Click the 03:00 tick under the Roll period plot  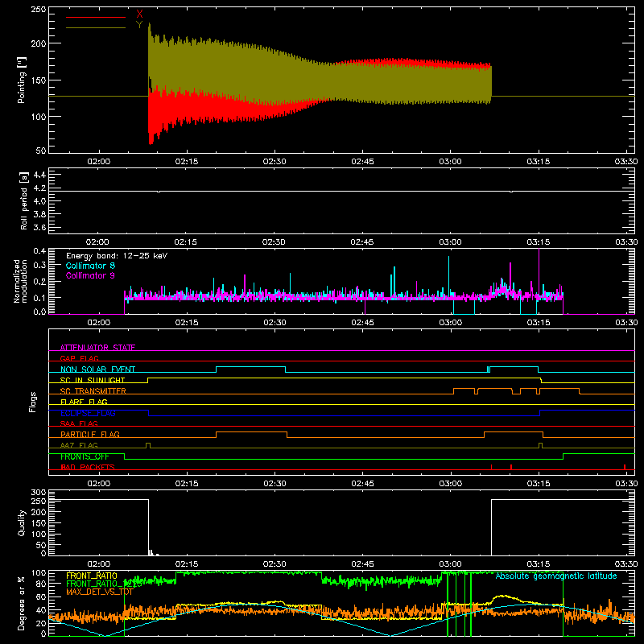pos(450,242)
